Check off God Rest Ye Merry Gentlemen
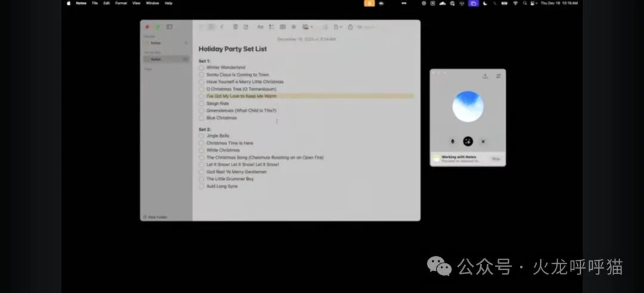 (x=202, y=172)
